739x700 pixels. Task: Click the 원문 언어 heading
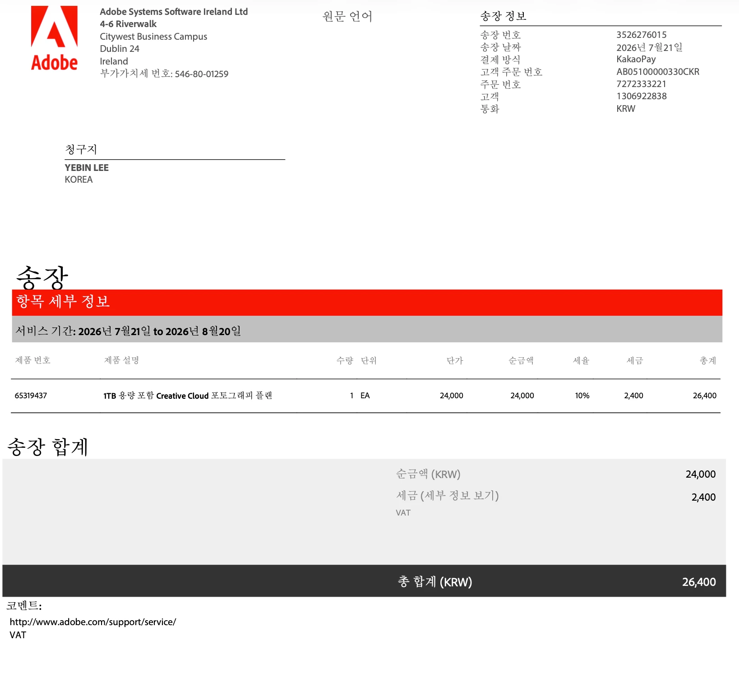[x=347, y=17]
